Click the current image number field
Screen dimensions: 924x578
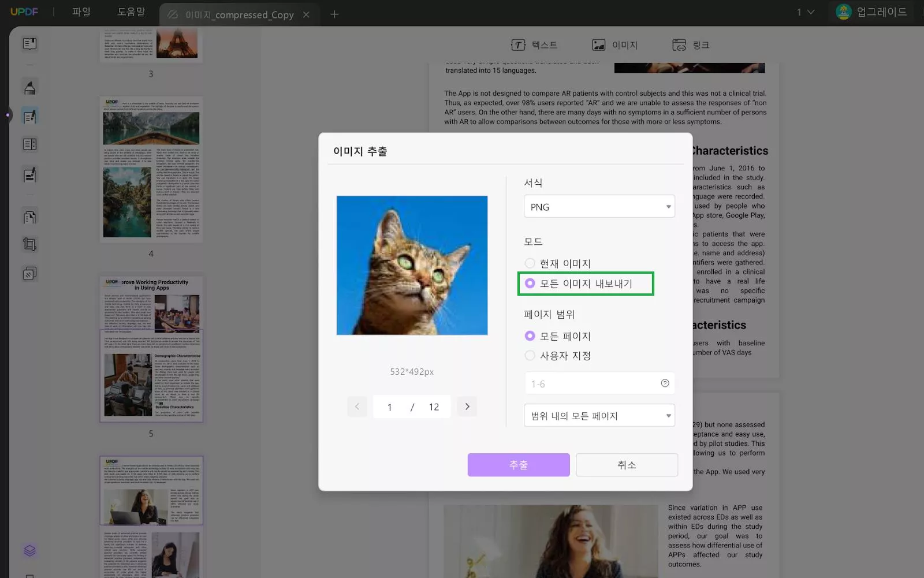[x=390, y=407]
